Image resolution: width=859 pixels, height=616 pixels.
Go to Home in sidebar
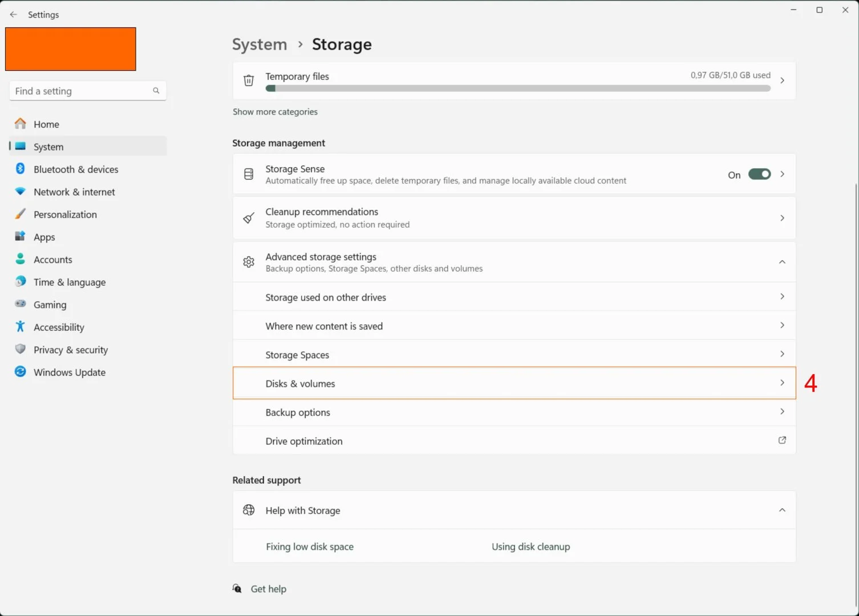[87, 124]
